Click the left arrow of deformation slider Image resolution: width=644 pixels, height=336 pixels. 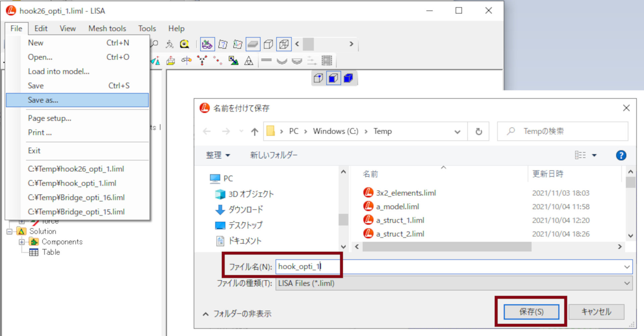297,44
